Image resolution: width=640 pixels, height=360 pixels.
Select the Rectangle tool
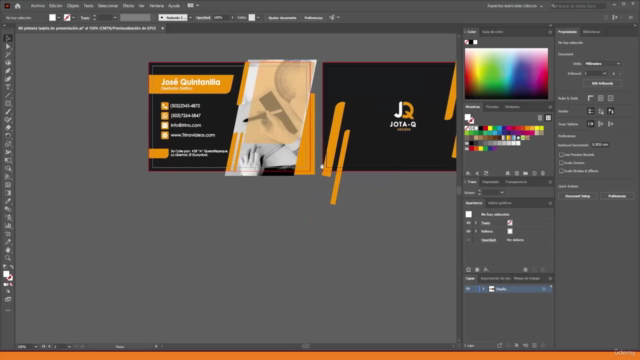click(8, 104)
